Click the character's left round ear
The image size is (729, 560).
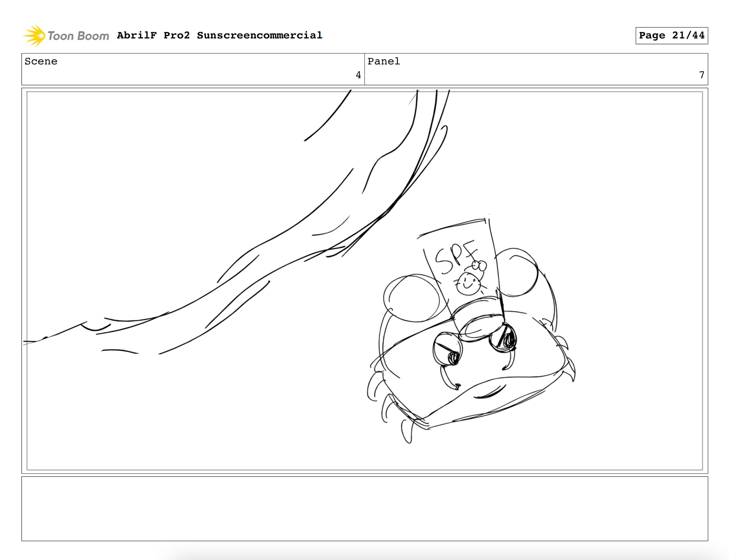coord(412,299)
